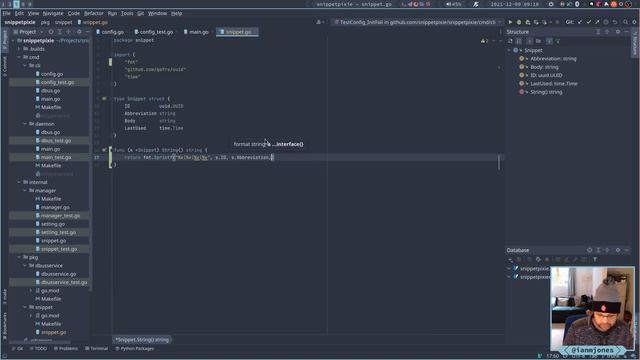
Task: Click the Debug bug icon in toolbar
Action: tap(519, 22)
